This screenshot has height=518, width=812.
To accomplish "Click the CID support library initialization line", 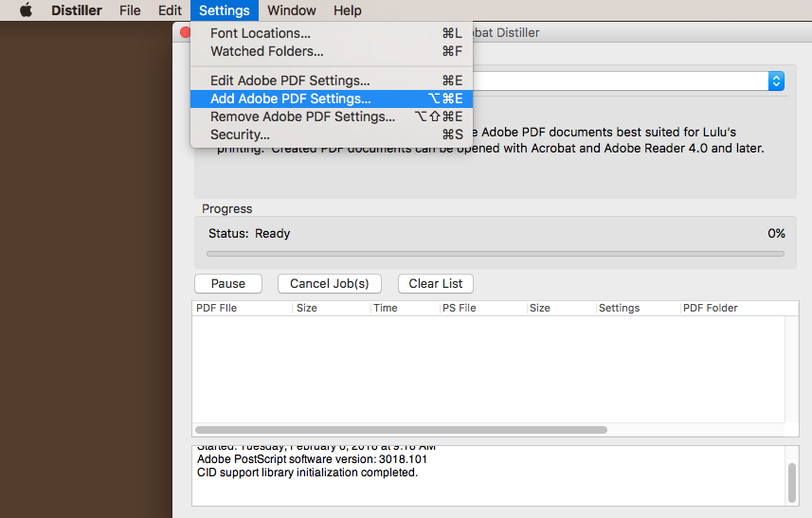I will [307, 473].
